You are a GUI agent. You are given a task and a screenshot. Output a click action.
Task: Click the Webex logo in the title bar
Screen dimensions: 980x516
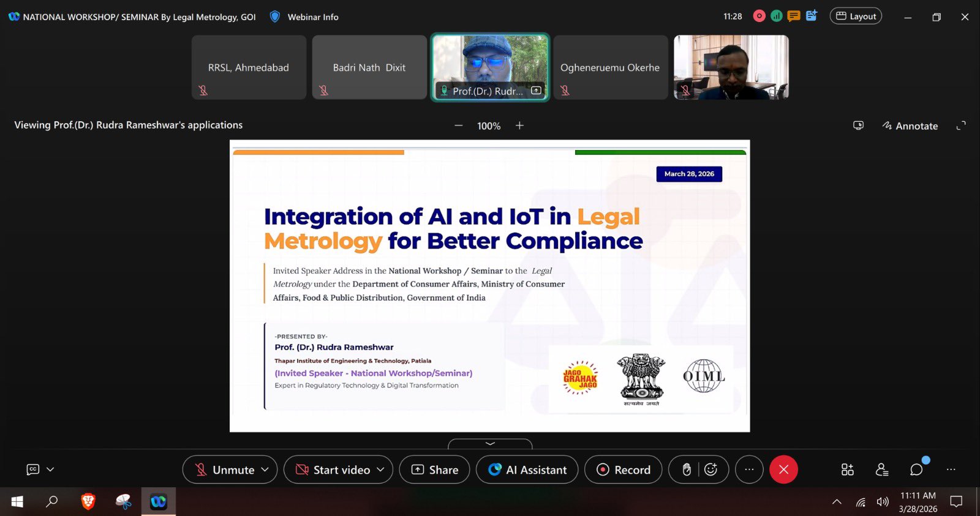pyautogui.click(x=14, y=17)
